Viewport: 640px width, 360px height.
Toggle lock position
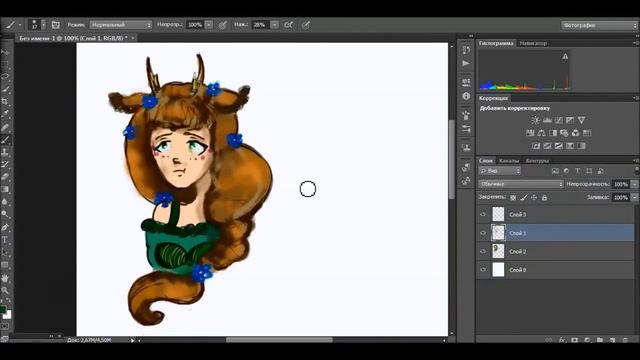(534, 198)
